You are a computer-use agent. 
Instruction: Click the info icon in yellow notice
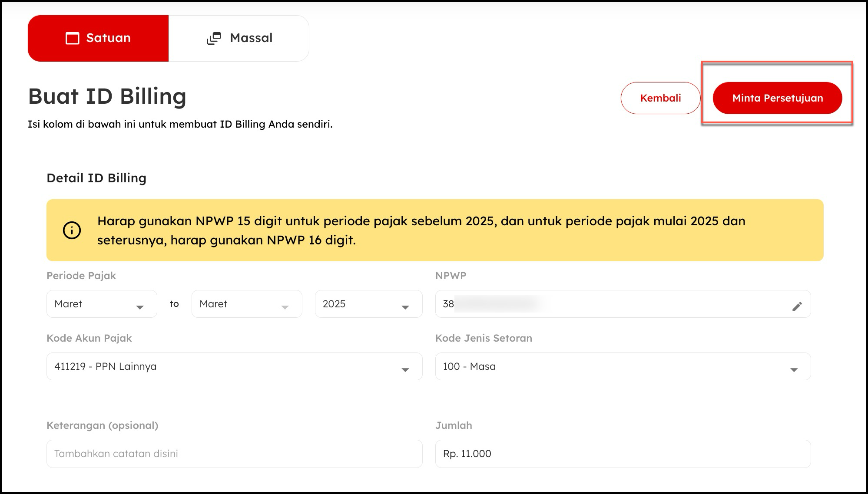tap(72, 230)
